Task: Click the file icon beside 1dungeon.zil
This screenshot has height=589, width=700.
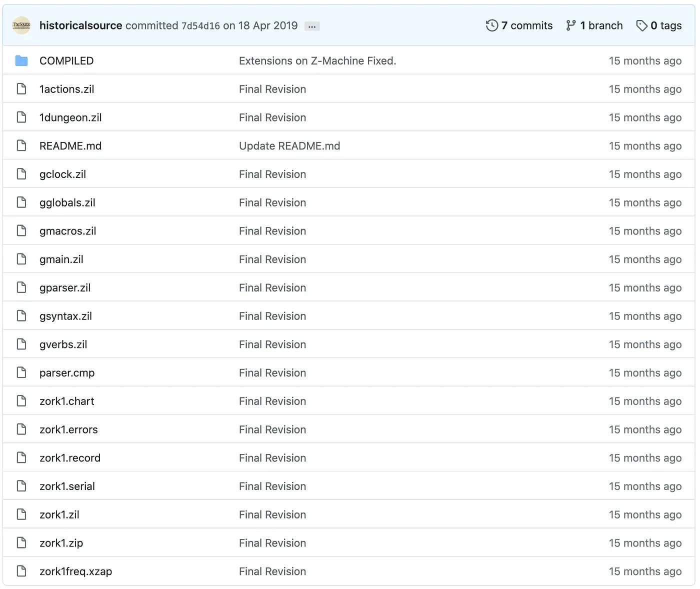Action: pos(21,117)
